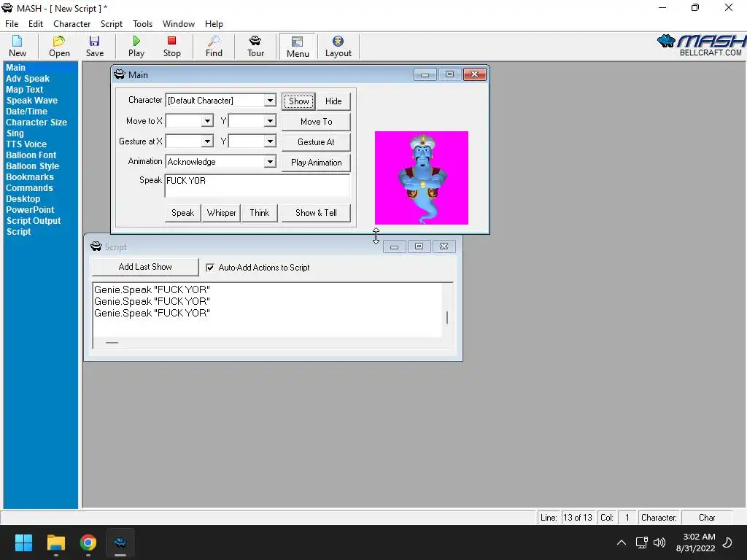Select Adv Speak in sidebar

pos(28,79)
